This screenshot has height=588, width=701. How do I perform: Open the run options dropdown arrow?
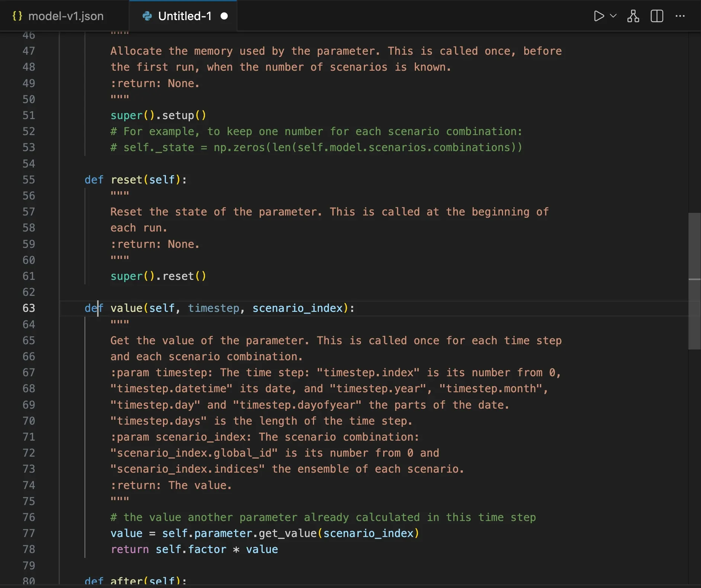click(x=614, y=16)
